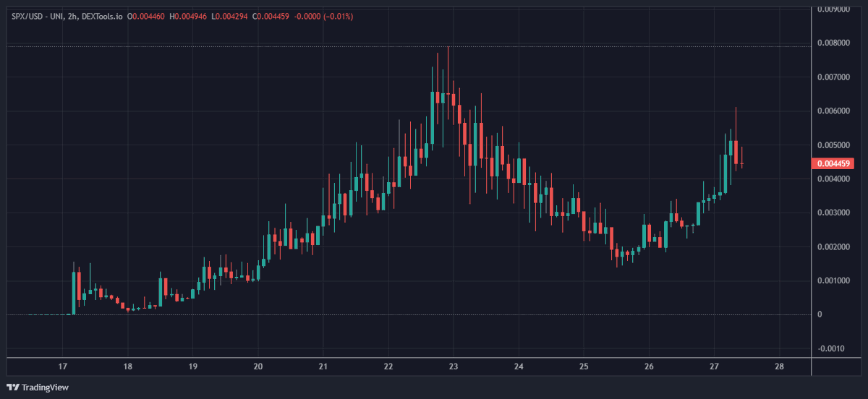
Task: Select the 0.006000 price axis label
Action: pyautogui.click(x=834, y=111)
